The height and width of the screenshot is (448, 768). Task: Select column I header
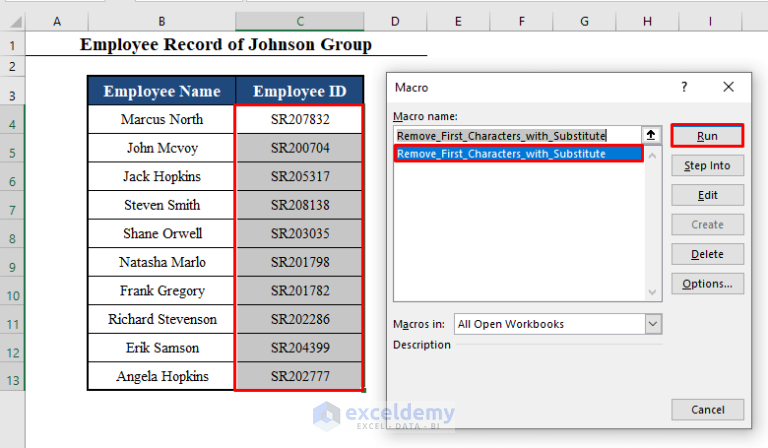[x=710, y=22]
